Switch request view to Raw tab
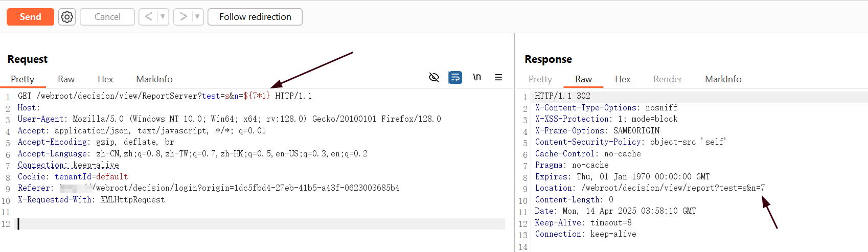 pyautogui.click(x=66, y=79)
